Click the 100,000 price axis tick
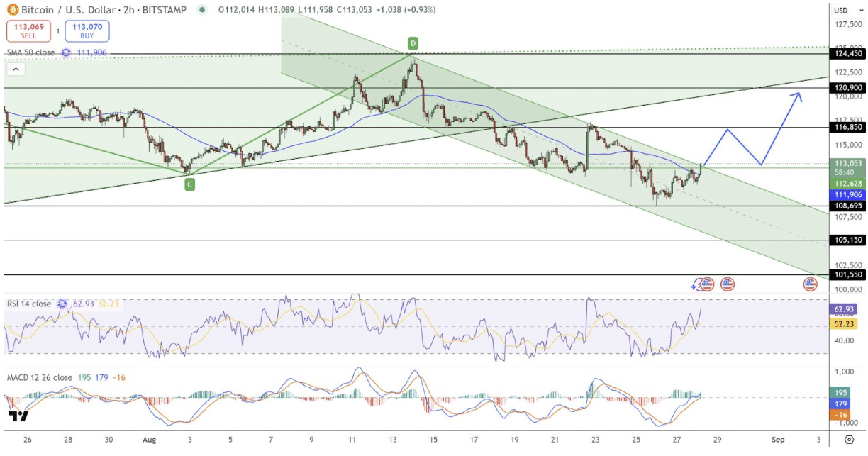The width and height of the screenshot is (868, 456). coord(847,289)
